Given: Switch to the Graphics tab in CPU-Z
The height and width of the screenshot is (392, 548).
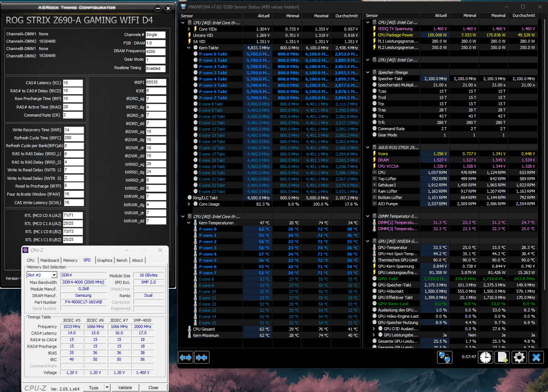Looking at the screenshot, I should (105, 260).
